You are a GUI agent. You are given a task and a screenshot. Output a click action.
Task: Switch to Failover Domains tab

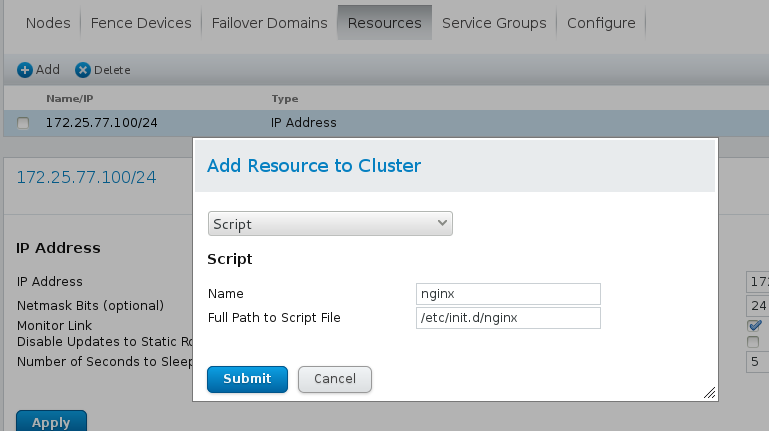pos(269,23)
